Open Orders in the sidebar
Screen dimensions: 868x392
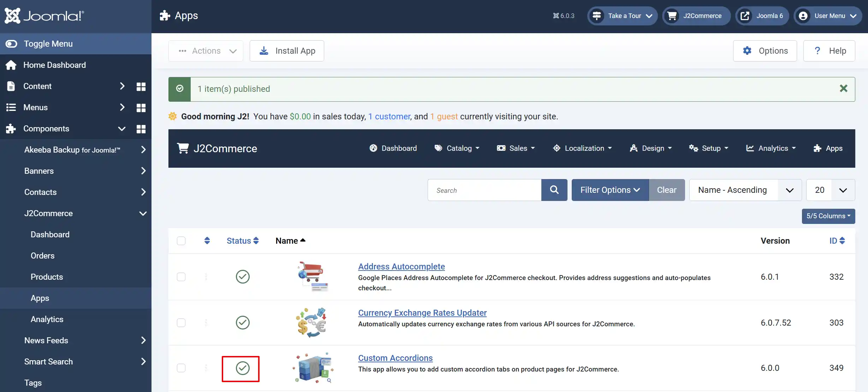tap(43, 256)
